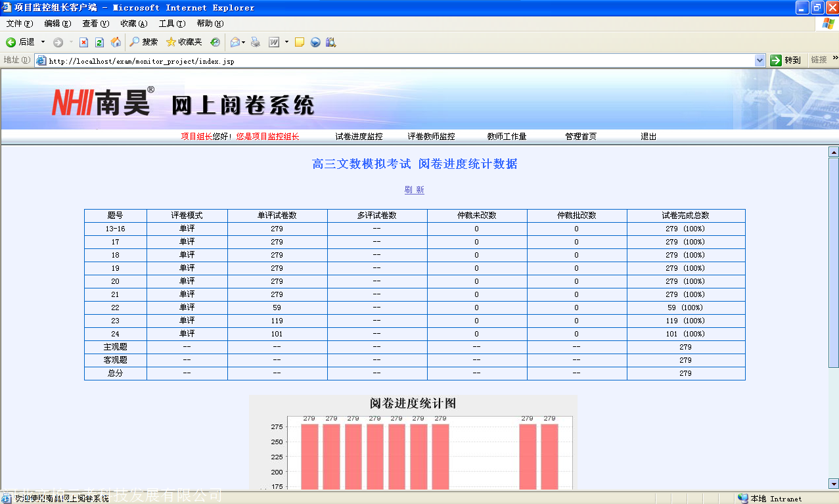Click the Edit with Word icon

point(273,41)
